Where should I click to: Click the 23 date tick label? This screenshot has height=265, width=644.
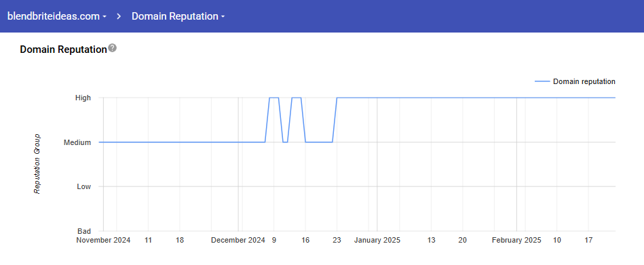click(x=337, y=241)
